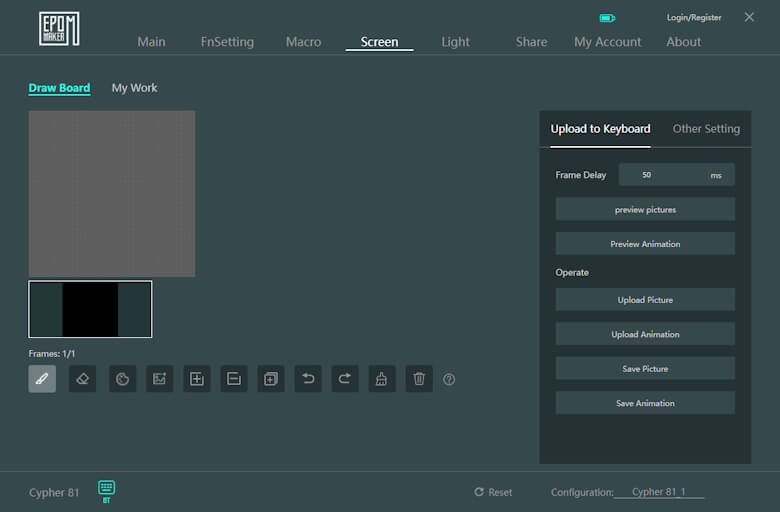The height and width of the screenshot is (512, 780).
Task: Duplicate the current frame icon
Action: pyautogui.click(x=270, y=379)
